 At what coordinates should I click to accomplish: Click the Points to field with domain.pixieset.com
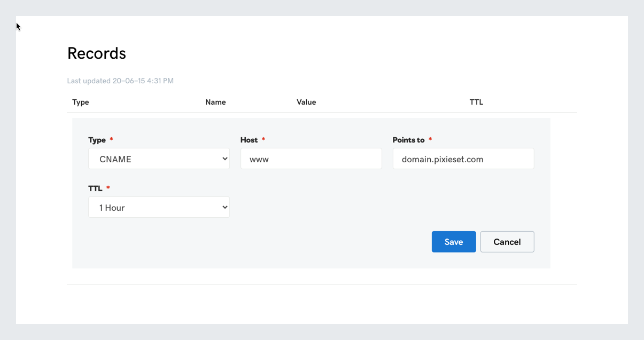pyautogui.click(x=463, y=159)
